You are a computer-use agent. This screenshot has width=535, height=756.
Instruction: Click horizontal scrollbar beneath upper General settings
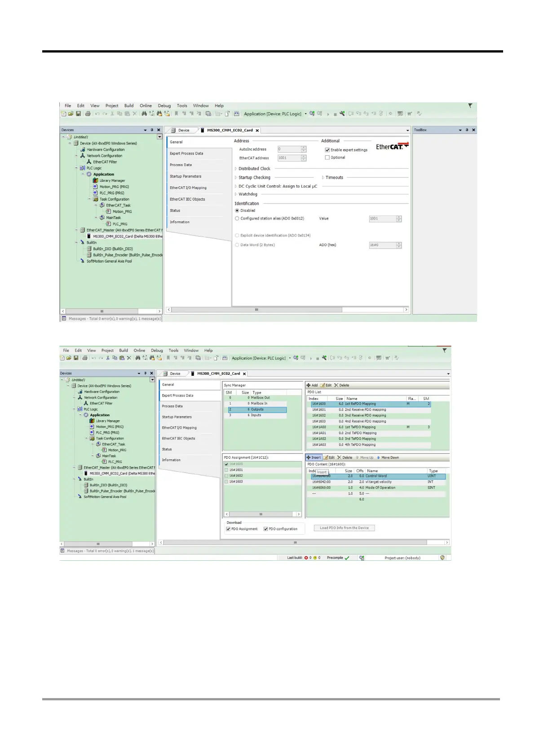pos(287,310)
